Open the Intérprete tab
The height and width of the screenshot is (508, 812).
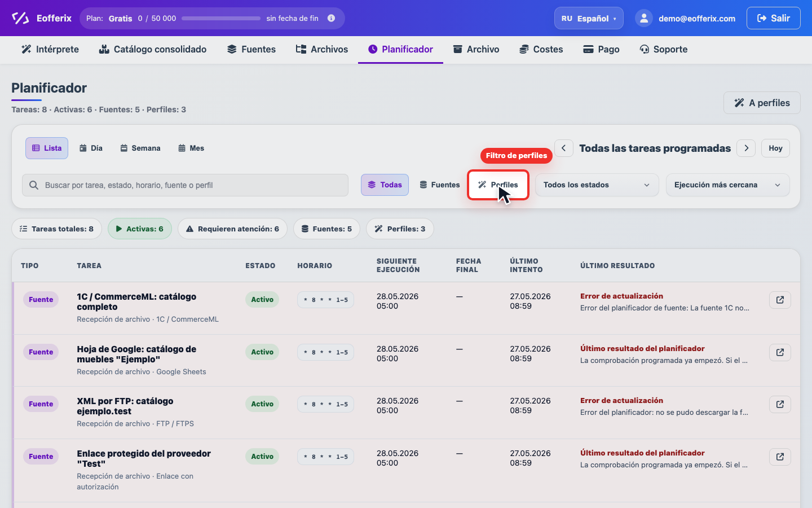(50, 49)
